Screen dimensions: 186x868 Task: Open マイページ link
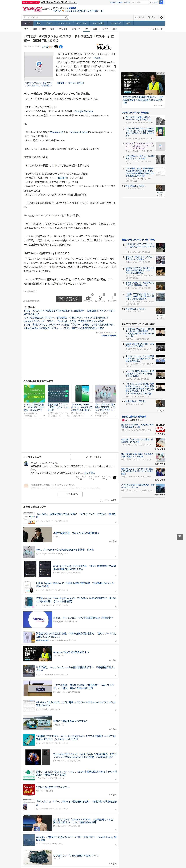pyautogui.click(x=139, y=18)
